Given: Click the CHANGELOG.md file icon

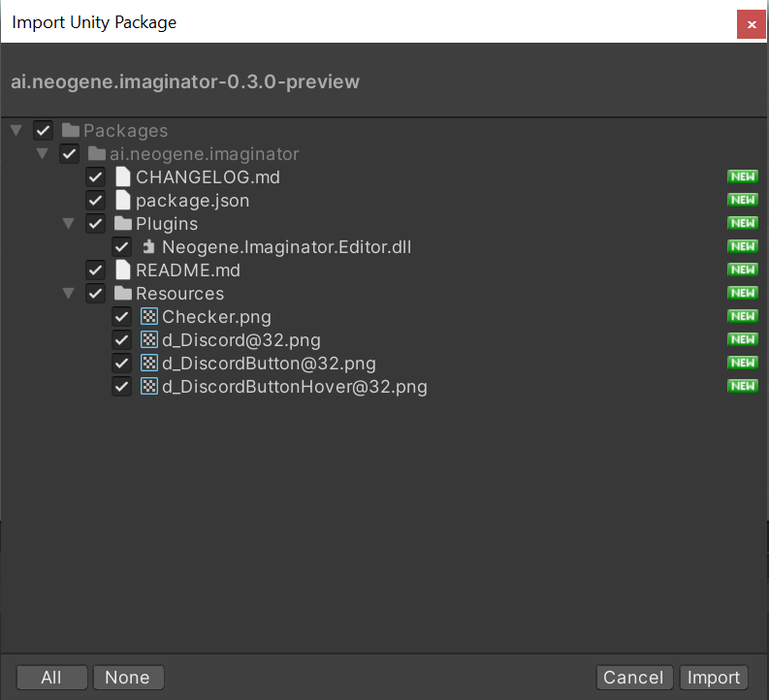Looking at the screenshot, I should [x=122, y=177].
